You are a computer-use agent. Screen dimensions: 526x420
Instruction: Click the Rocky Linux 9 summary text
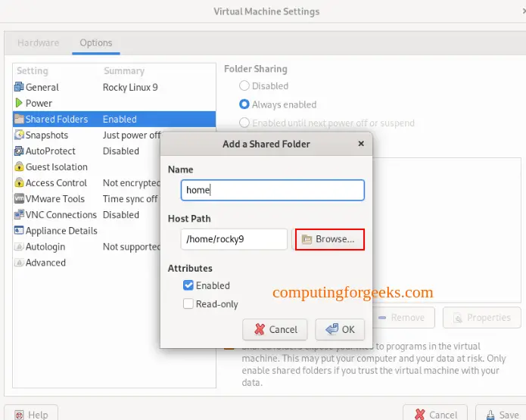click(x=130, y=87)
